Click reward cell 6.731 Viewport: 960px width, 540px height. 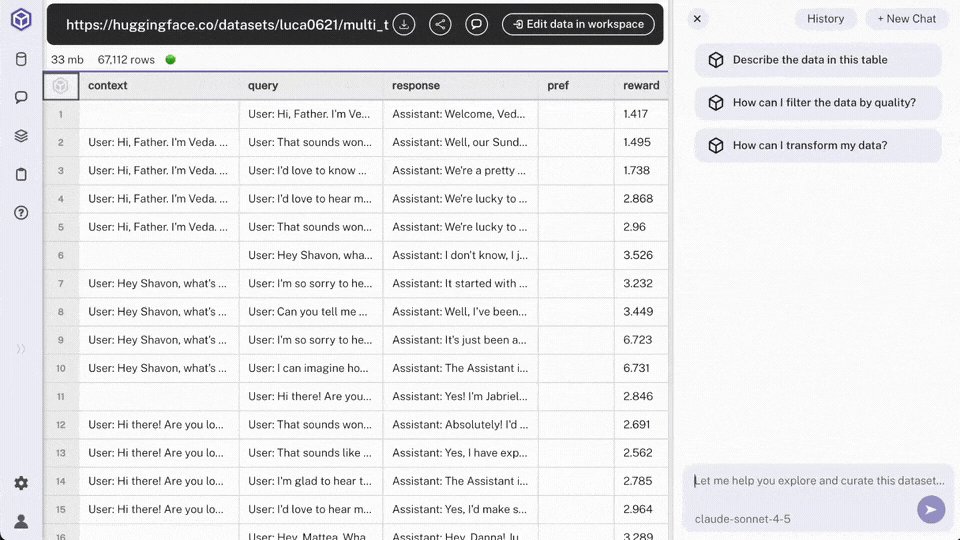[641, 368]
